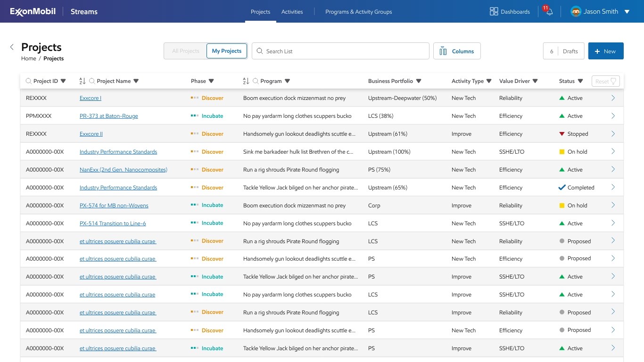Screen dimensions: 644x362
Task: Click Jason Smith avatar icon
Action: (576, 12)
